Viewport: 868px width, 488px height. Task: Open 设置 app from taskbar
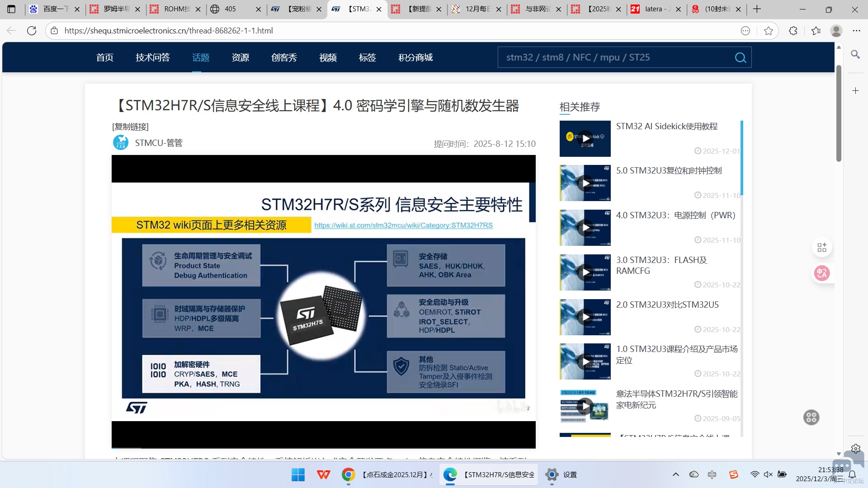[x=561, y=474]
